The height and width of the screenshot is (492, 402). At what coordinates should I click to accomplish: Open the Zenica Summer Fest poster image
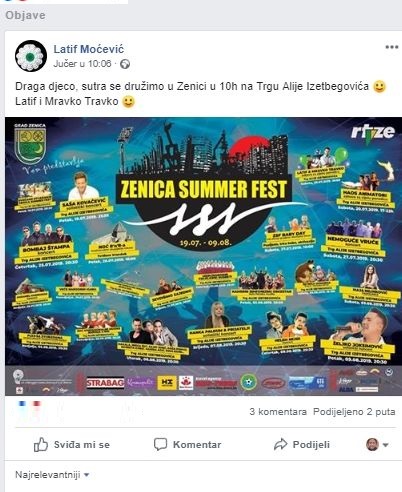[x=203, y=256]
